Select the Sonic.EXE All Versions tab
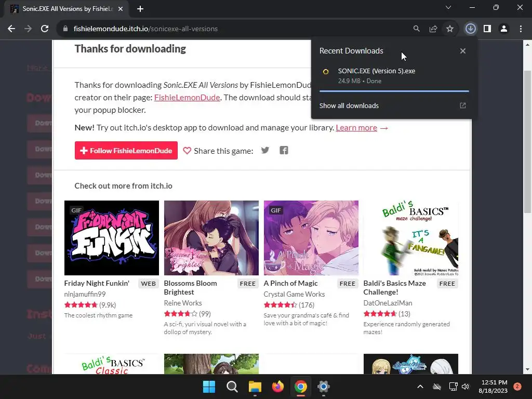The image size is (532, 399). pos(66,9)
